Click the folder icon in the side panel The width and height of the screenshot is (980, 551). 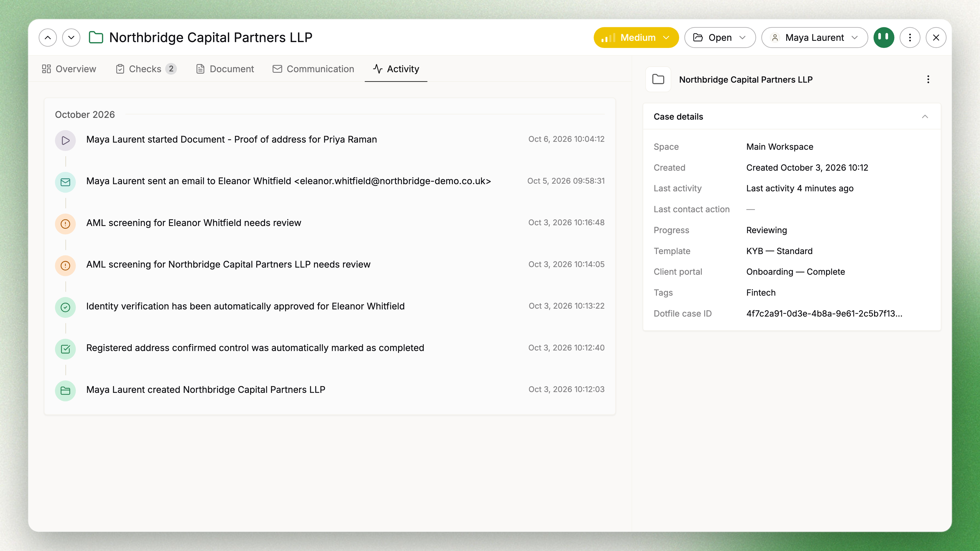point(658,80)
